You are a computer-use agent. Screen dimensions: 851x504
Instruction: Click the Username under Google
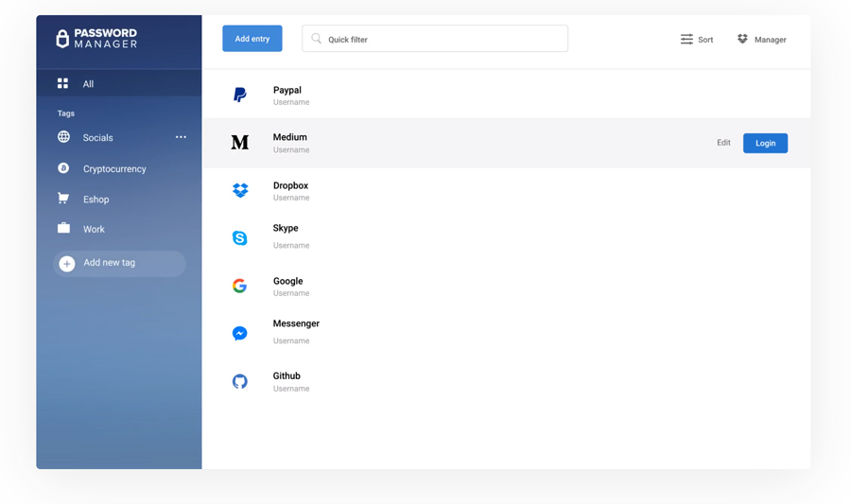click(x=291, y=293)
